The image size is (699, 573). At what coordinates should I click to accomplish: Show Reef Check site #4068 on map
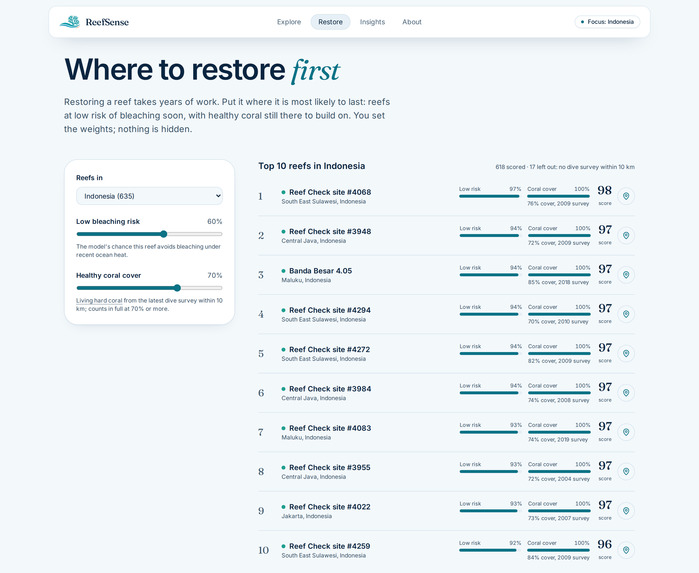pos(626,196)
